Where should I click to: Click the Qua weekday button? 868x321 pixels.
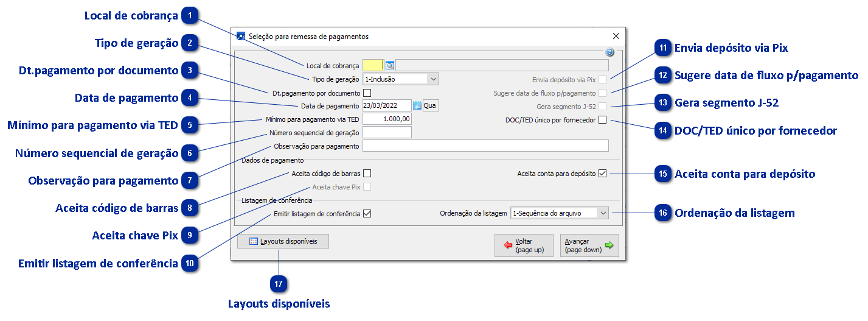[431, 105]
